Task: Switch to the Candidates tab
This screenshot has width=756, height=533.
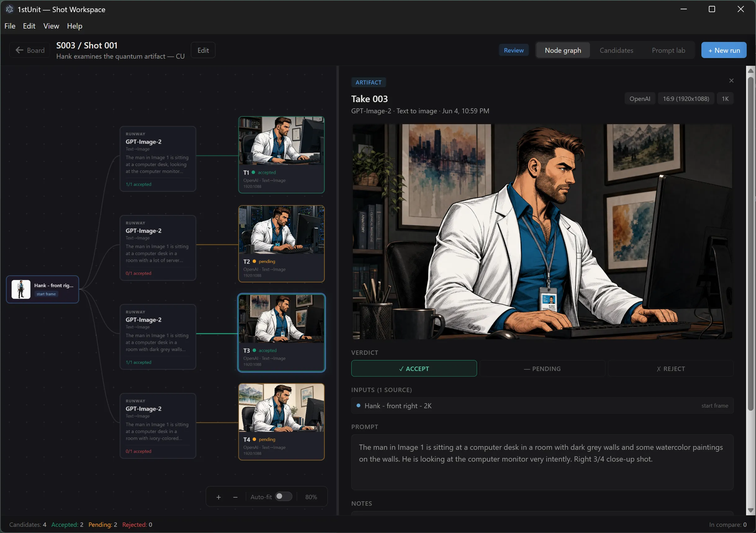Action: coord(616,50)
